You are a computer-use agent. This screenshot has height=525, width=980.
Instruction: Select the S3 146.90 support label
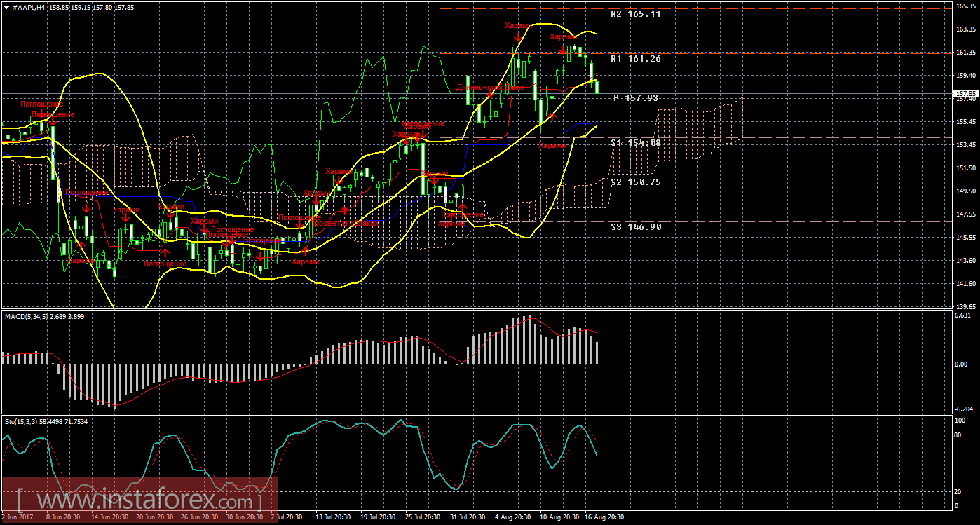coord(635,227)
